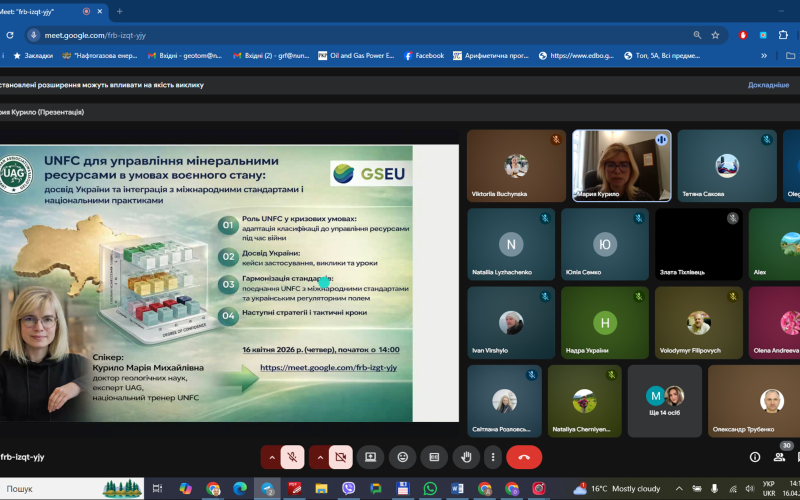
Task: Reload the Meet page
Action: (x=10, y=35)
